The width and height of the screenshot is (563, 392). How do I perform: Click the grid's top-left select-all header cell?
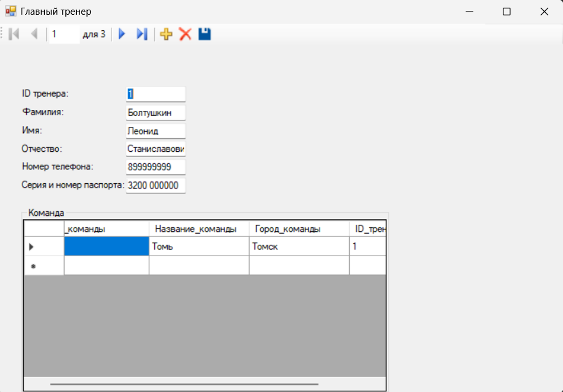(x=44, y=229)
